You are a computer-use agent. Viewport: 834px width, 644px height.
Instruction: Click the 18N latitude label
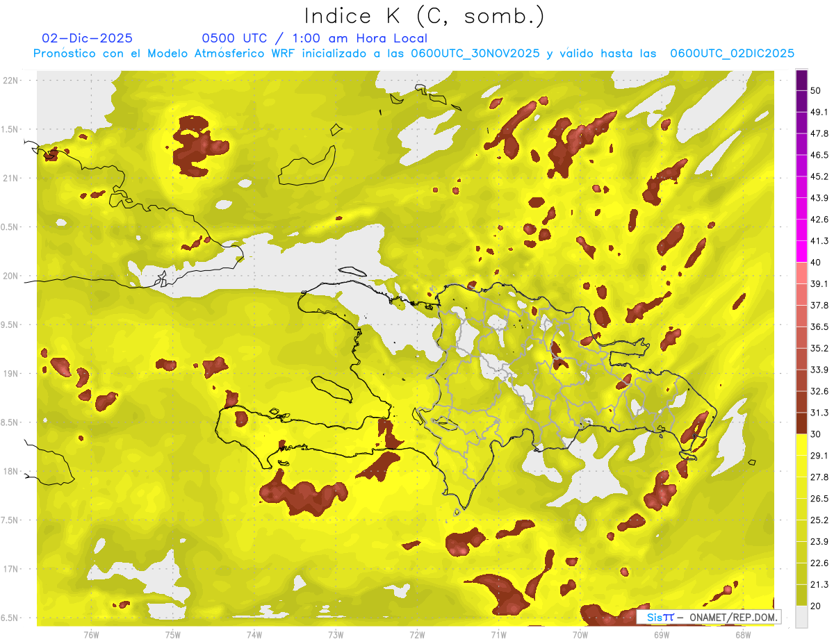11,472
